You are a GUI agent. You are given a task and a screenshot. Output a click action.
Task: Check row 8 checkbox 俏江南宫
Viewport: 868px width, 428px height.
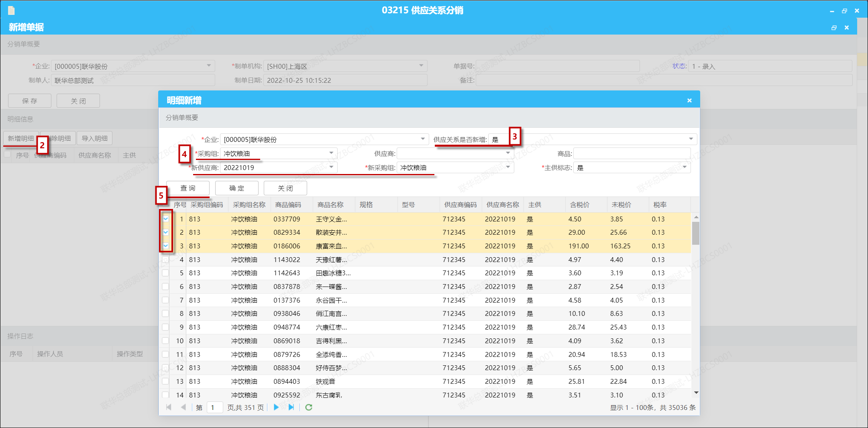(165, 313)
